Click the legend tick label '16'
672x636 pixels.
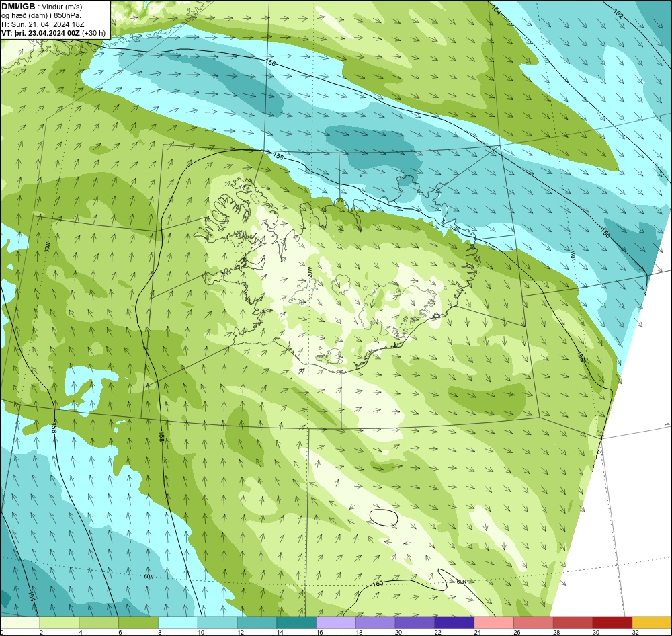319,632
